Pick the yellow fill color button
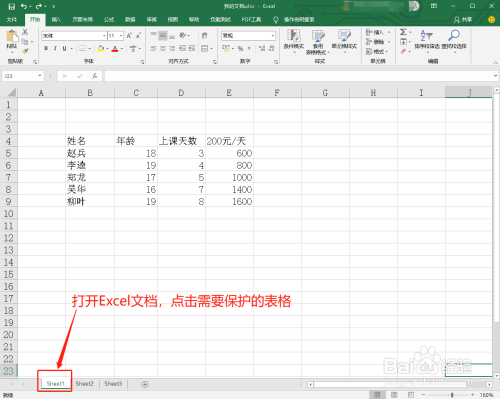This screenshot has width=500, height=399. point(101,49)
